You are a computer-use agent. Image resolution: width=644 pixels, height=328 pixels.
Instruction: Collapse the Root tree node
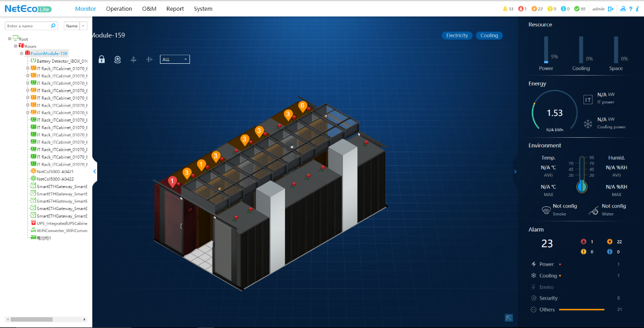click(10, 39)
